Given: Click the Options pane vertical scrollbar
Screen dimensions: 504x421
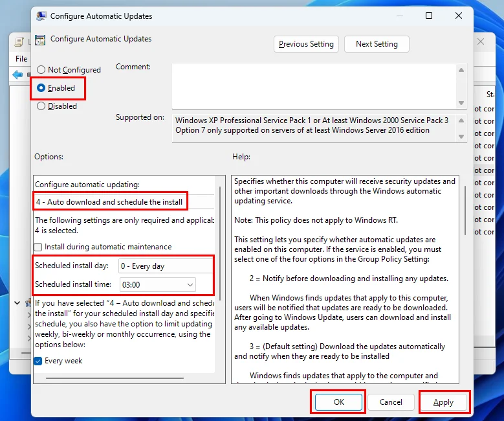Looking at the screenshot, I should [x=220, y=243].
